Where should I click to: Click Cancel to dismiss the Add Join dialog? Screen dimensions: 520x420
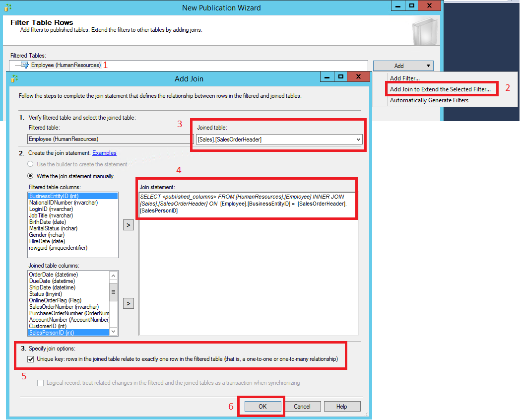coord(303,406)
